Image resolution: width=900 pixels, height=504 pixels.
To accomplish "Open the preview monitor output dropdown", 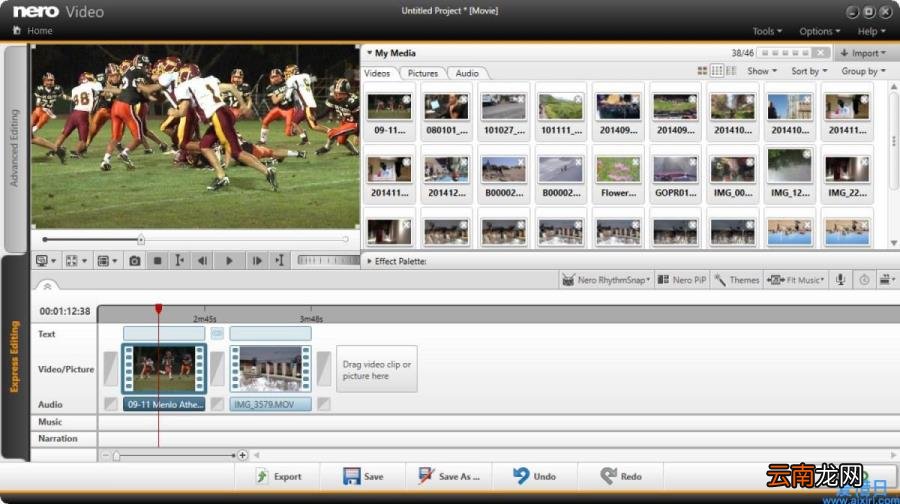I will click(x=46, y=261).
